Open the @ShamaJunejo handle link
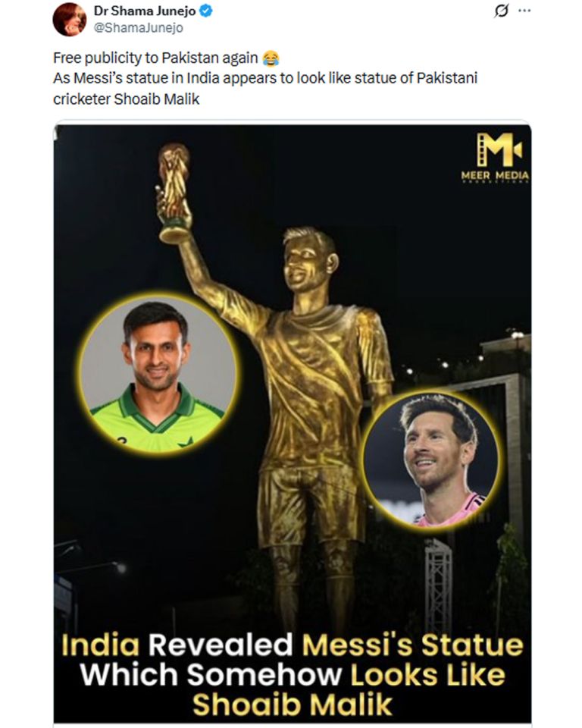 [x=139, y=28]
